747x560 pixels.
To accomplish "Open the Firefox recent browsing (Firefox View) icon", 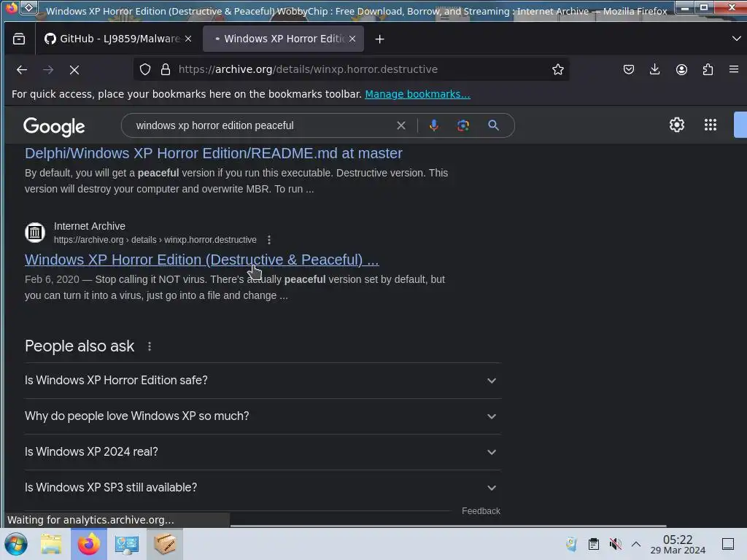I will [x=19, y=39].
